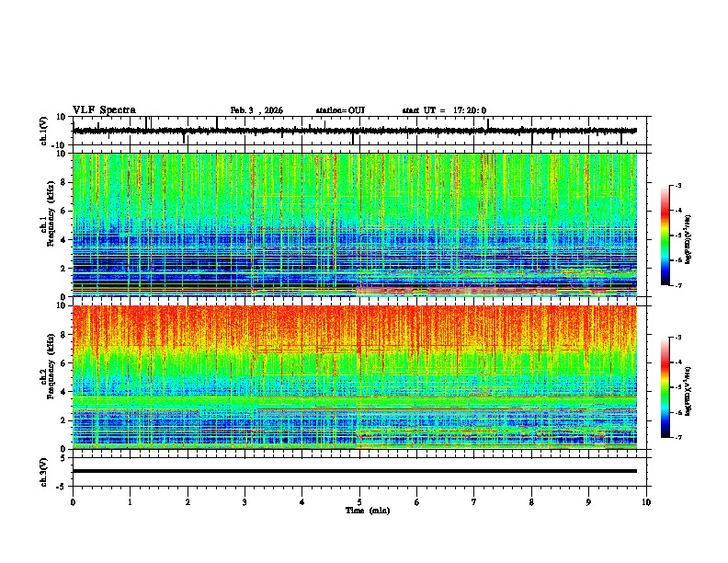
Task: Click inside the ch.2 spectrogram panel
Action: coord(355,377)
